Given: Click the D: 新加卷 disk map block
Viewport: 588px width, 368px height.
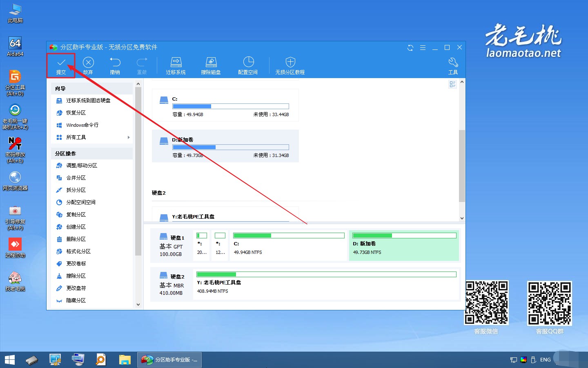Looking at the screenshot, I should click(x=404, y=245).
